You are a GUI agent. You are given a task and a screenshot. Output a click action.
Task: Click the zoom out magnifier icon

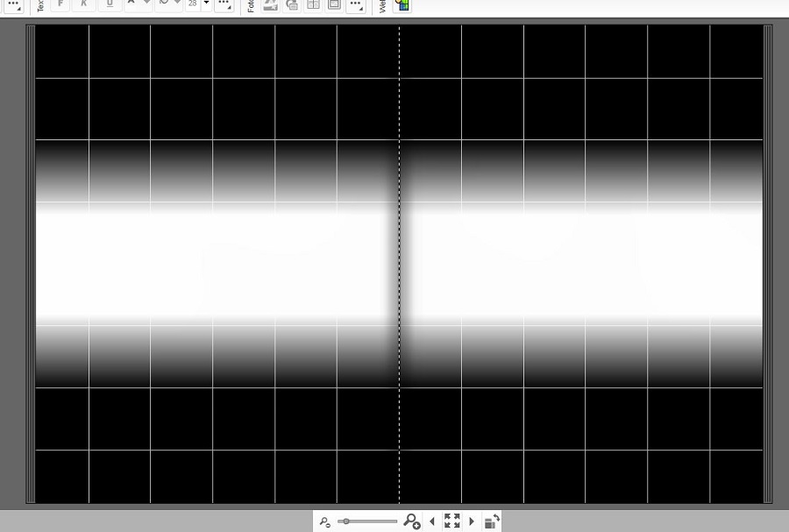tap(325, 522)
